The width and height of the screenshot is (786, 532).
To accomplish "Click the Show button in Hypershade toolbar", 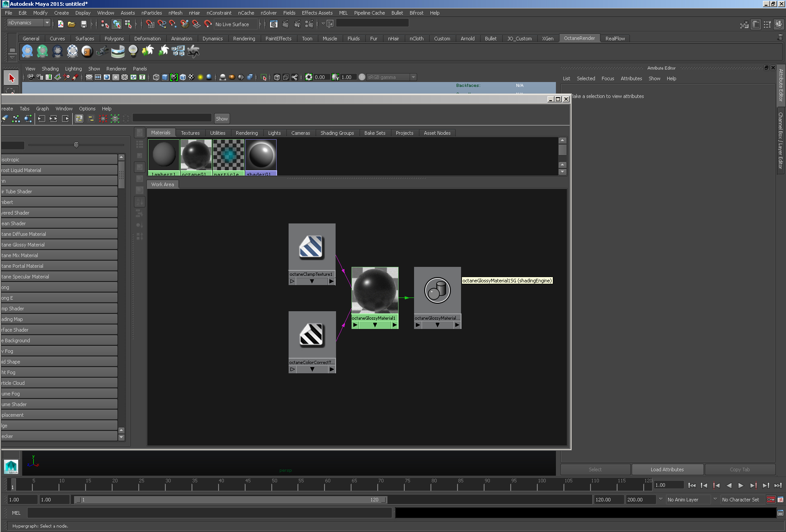I will coord(222,118).
